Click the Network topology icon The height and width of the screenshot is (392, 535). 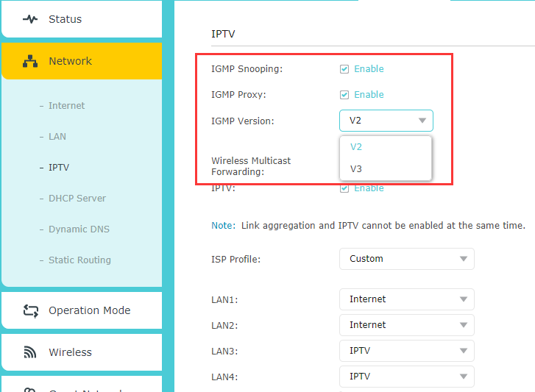(30, 62)
